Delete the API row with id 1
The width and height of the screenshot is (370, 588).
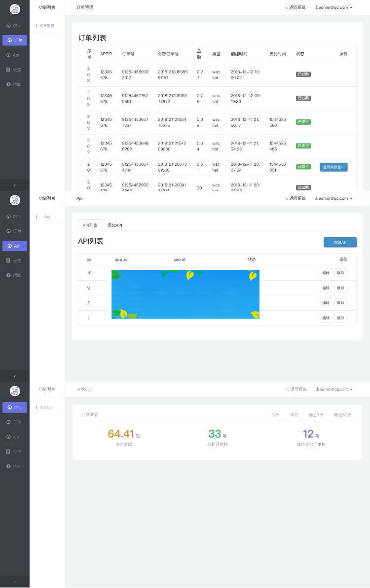click(340, 318)
